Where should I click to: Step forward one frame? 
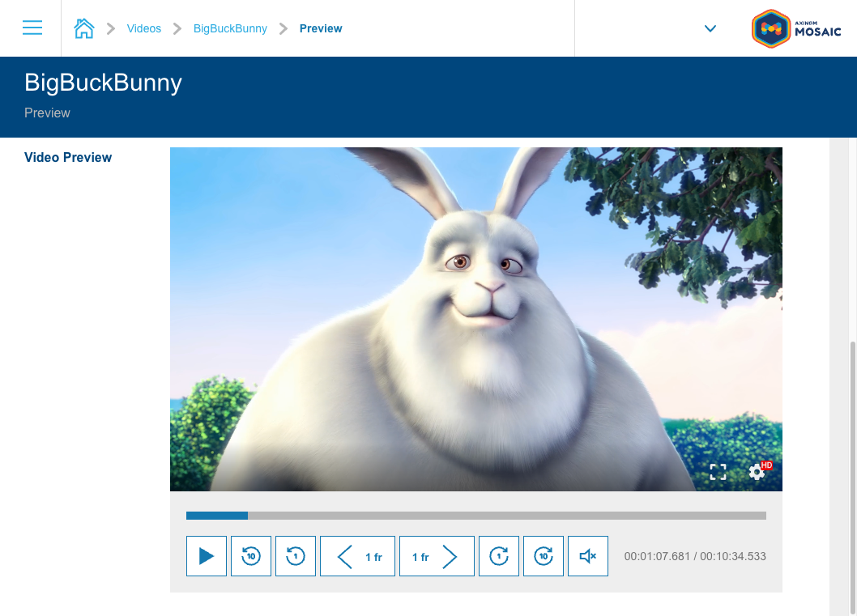click(x=437, y=556)
